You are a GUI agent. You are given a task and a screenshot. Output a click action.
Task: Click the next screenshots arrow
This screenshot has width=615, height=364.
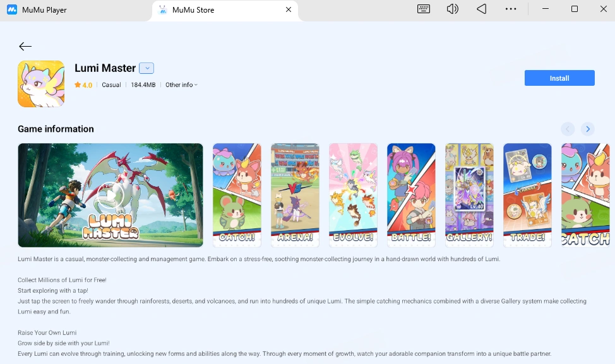(588, 129)
